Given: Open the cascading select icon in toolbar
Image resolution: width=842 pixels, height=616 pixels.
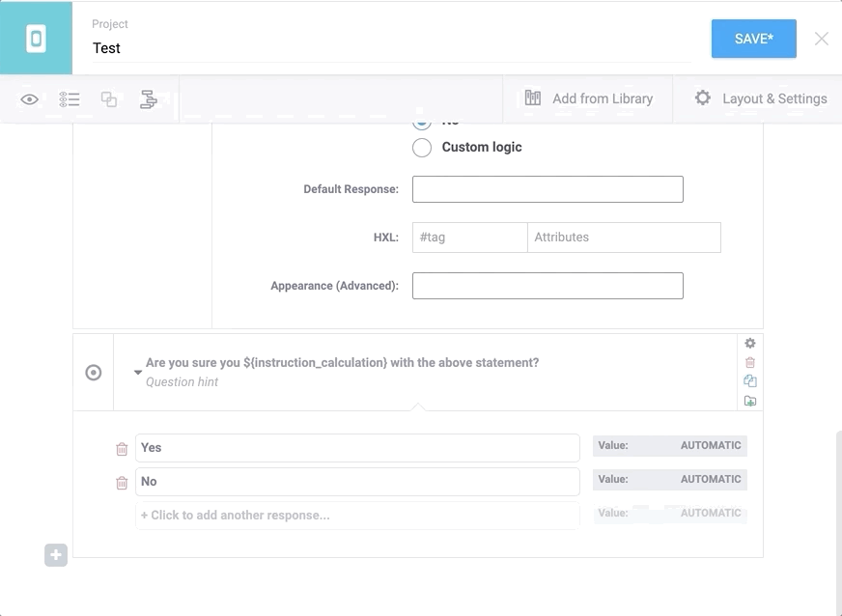Looking at the screenshot, I should [149, 98].
